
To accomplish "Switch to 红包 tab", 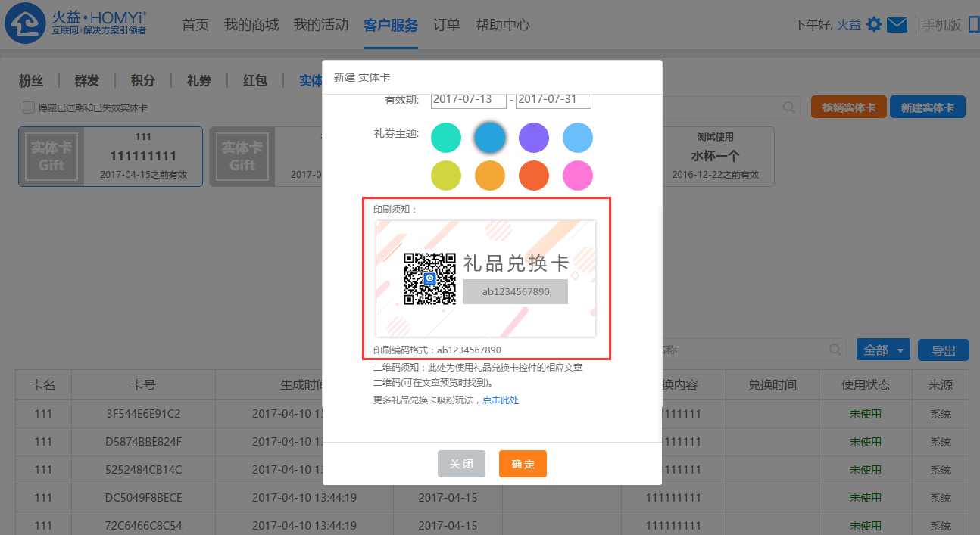I will click(255, 81).
